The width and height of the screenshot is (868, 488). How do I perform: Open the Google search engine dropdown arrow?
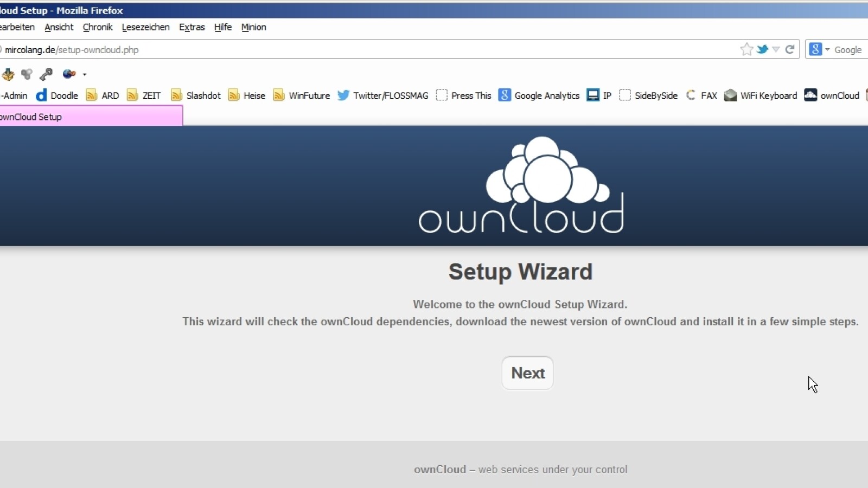tap(826, 49)
